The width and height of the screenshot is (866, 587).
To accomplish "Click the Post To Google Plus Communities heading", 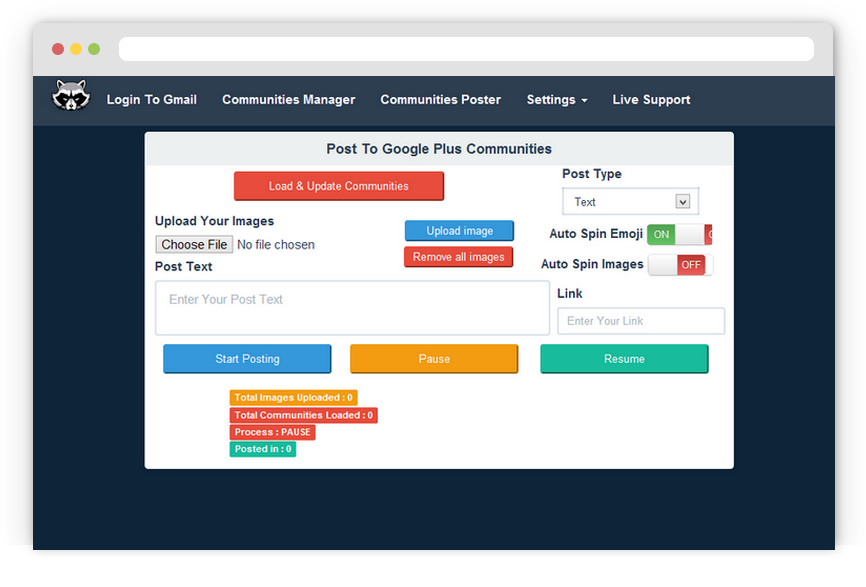I will 439,149.
